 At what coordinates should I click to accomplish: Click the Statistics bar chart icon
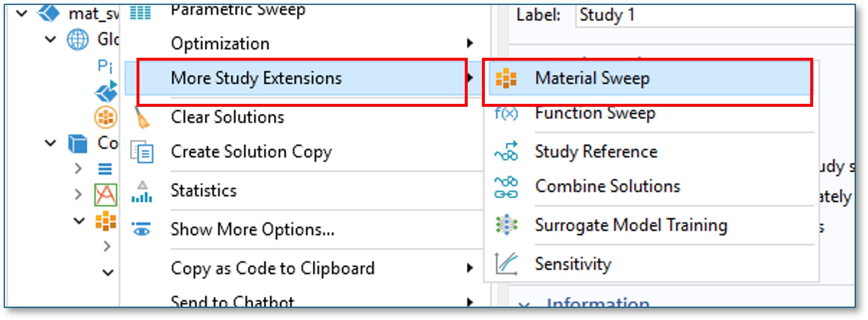[x=142, y=191]
